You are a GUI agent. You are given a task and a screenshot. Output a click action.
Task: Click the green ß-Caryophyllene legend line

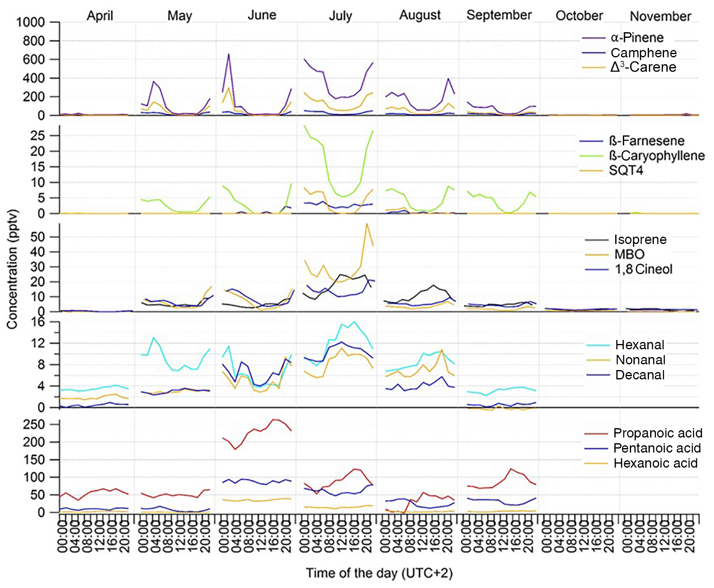pyautogui.click(x=591, y=156)
